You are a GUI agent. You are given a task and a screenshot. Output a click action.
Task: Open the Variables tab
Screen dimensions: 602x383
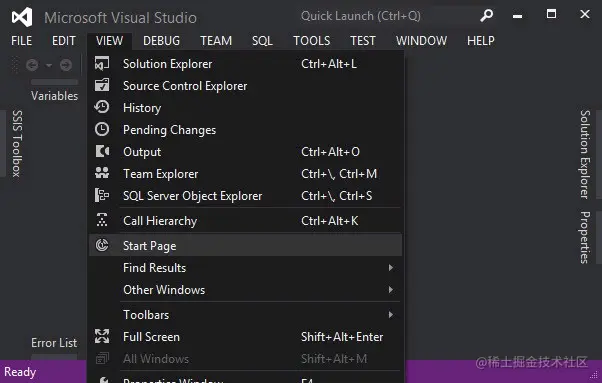pos(55,96)
